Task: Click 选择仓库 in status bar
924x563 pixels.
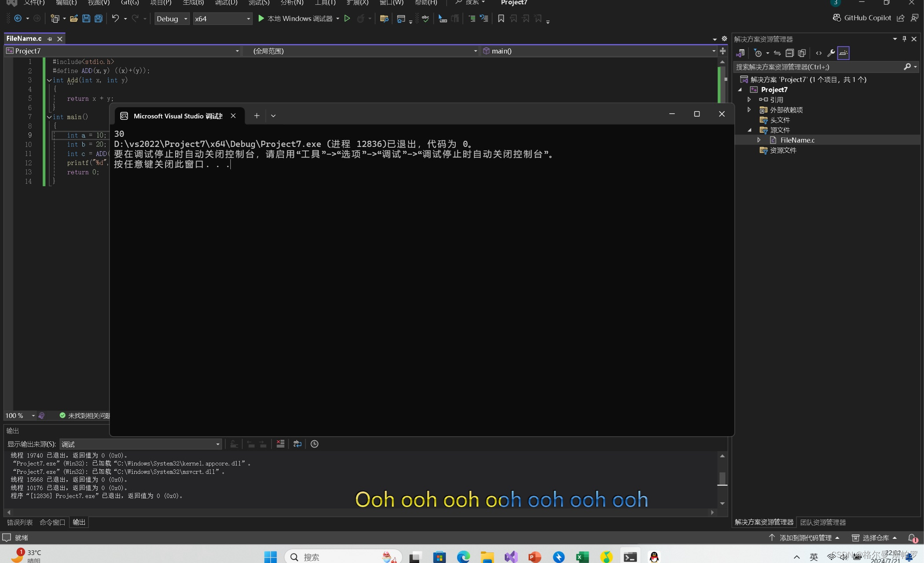Action: 875,538
